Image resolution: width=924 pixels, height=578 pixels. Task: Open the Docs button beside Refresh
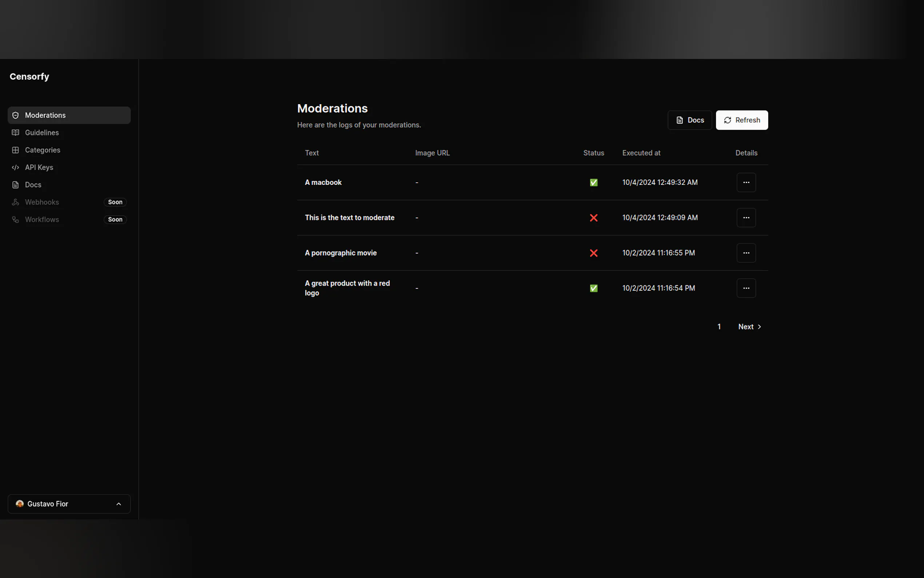(x=689, y=120)
